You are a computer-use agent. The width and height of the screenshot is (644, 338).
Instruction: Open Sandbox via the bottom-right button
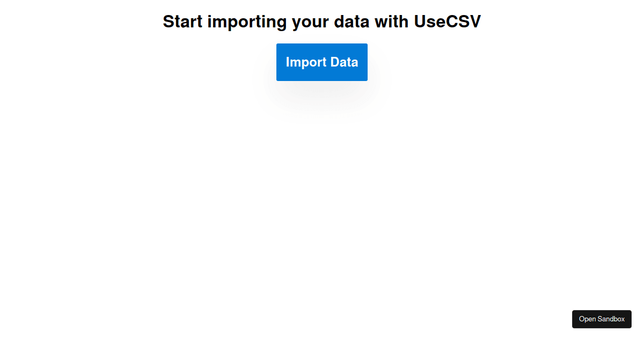[602, 319]
